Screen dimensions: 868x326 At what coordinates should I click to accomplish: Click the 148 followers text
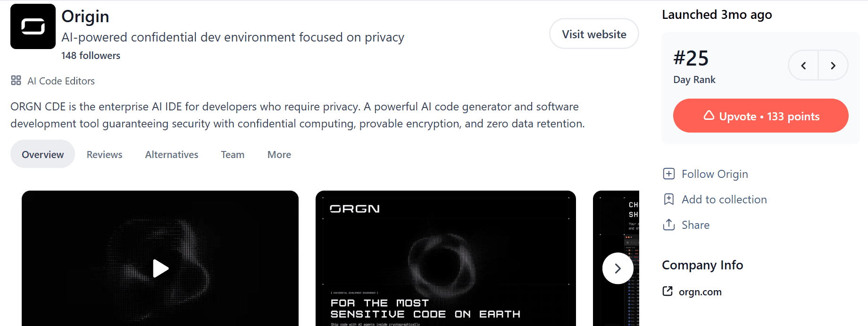point(91,56)
